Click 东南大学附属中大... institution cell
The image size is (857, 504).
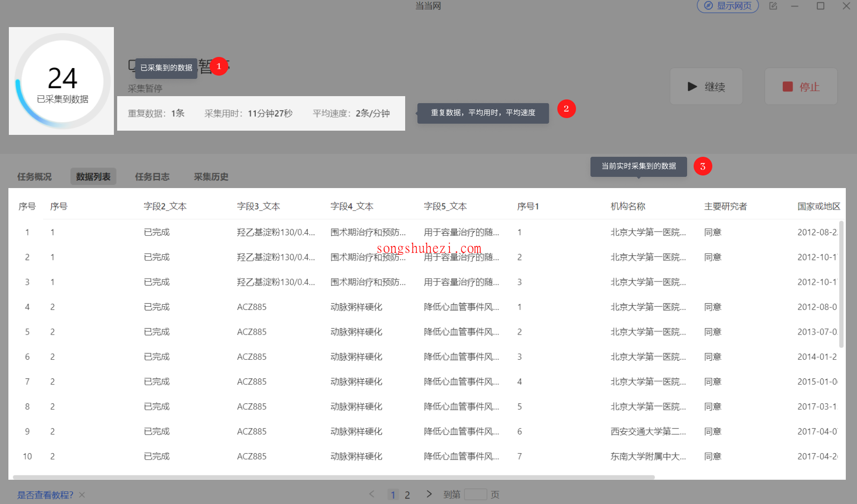coord(648,456)
